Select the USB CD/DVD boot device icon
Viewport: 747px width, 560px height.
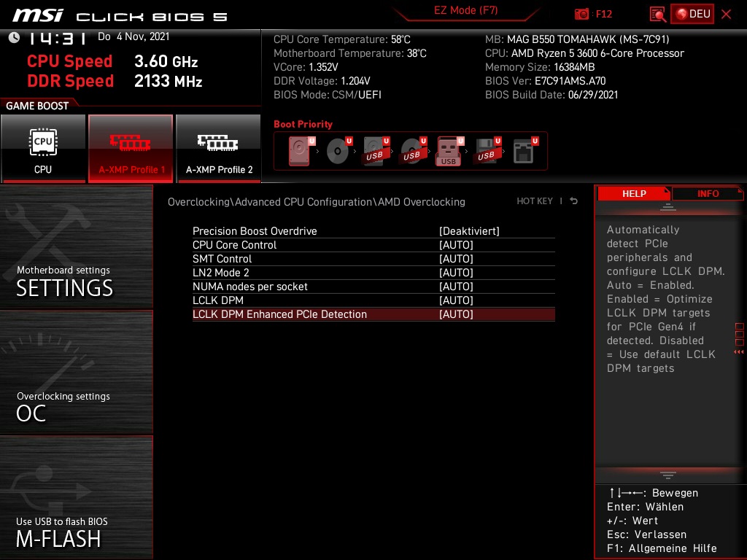(x=413, y=151)
